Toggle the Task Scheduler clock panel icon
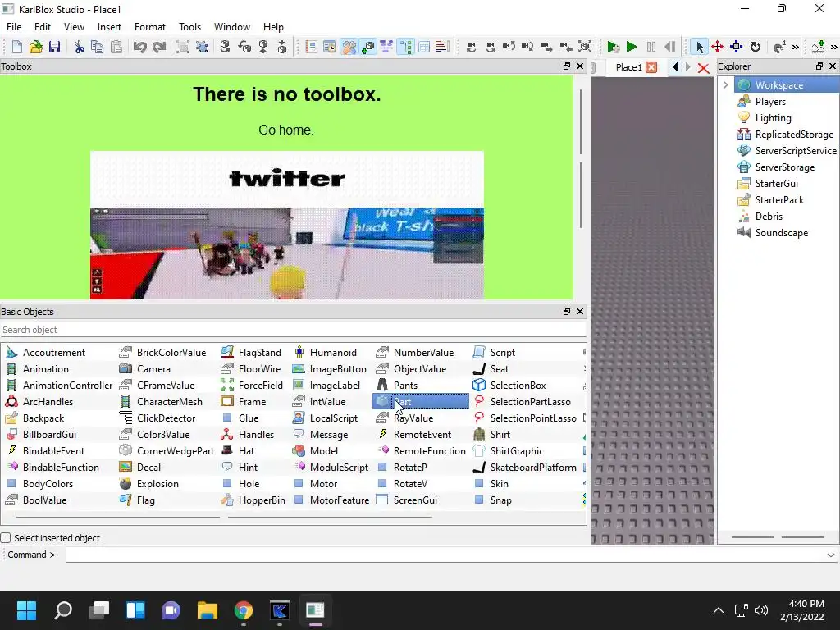Screen dimensions: 840x630 point(330,47)
